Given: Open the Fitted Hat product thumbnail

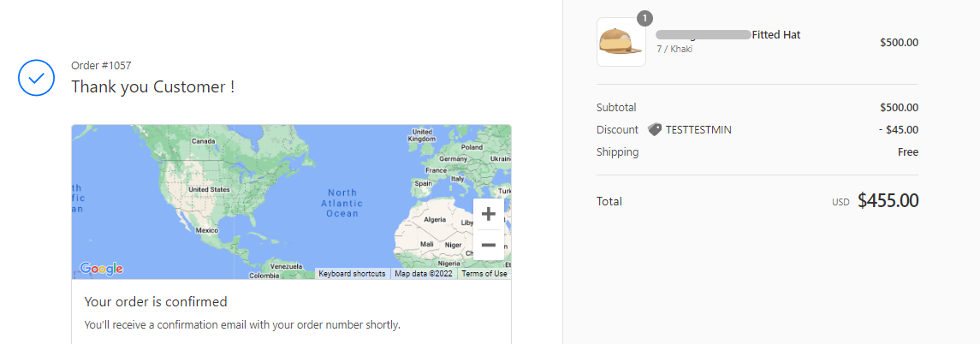Looking at the screenshot, I should tap(621, 42).
